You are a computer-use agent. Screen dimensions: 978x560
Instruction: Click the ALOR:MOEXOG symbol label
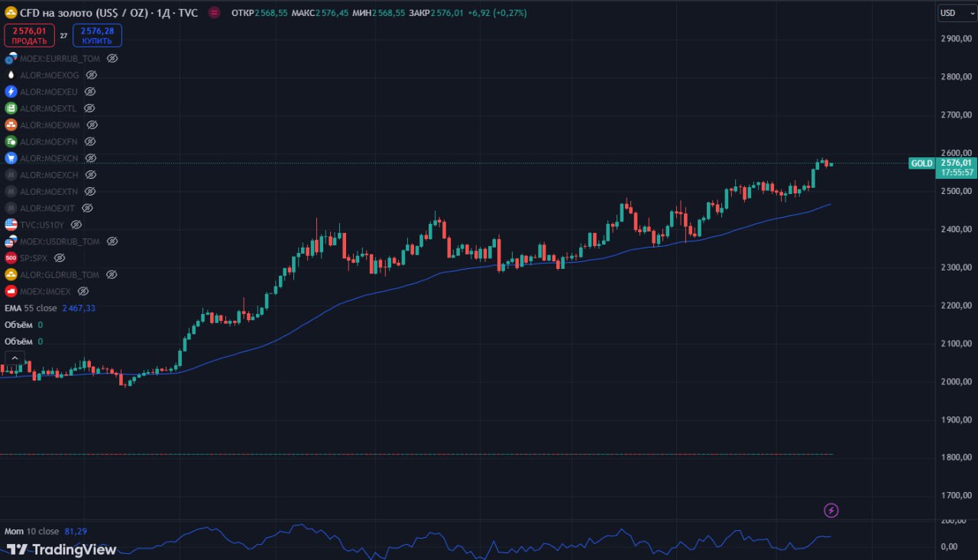(x=50, y=75)
